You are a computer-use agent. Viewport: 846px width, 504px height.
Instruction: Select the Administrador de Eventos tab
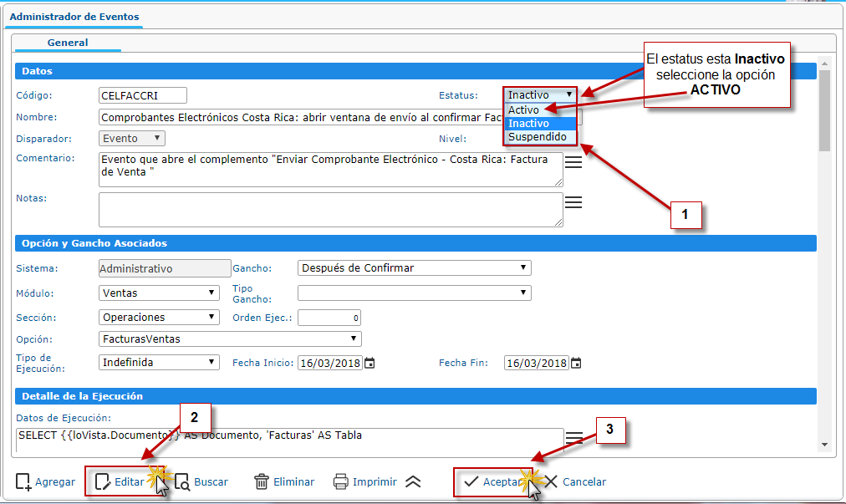click(x=74, y=17)
